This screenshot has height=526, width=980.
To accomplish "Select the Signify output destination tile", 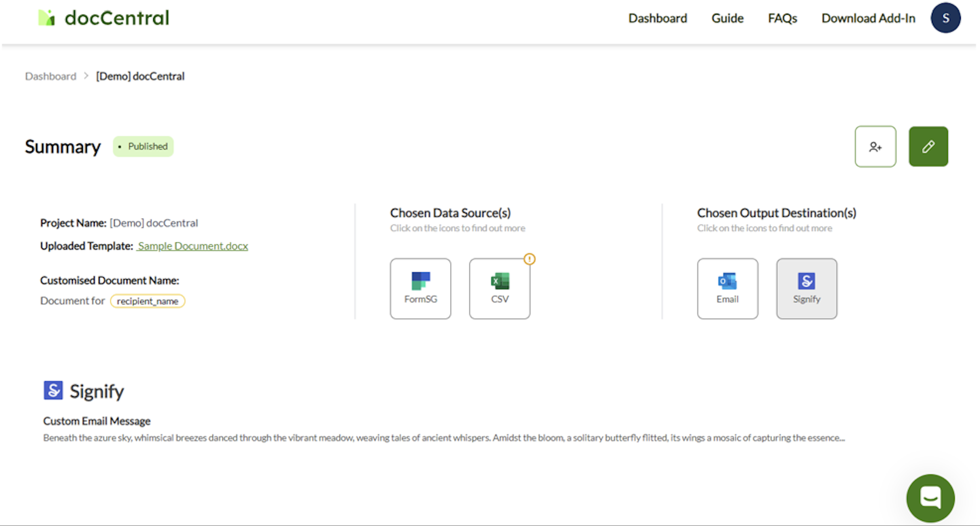I will [x=806, y=289].
